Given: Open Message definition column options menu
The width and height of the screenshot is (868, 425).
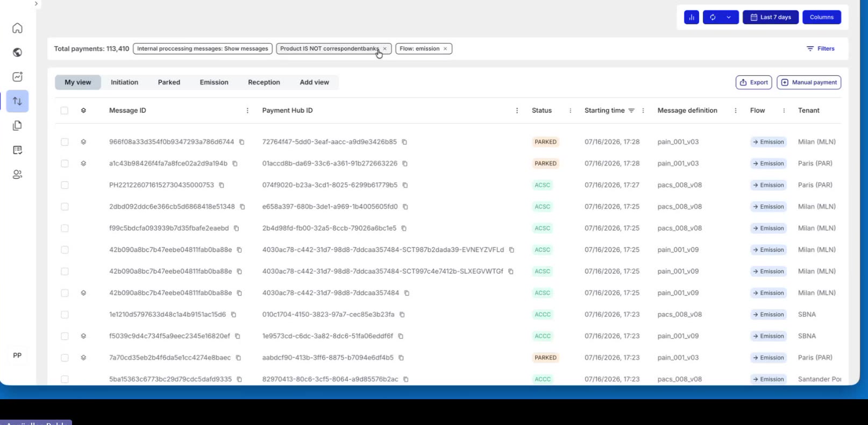Looking at the screenshot, I should point(735,110).
